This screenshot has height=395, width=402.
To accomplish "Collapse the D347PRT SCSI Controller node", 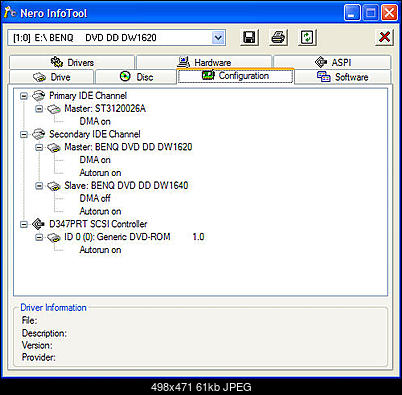I will (x=24, y=224).
